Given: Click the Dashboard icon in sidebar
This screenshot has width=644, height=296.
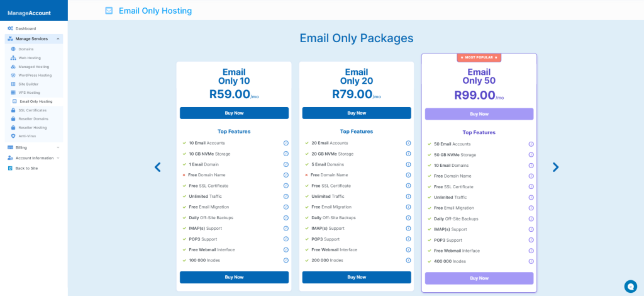Looking at the screenshot, I should (x=11, y=28).
